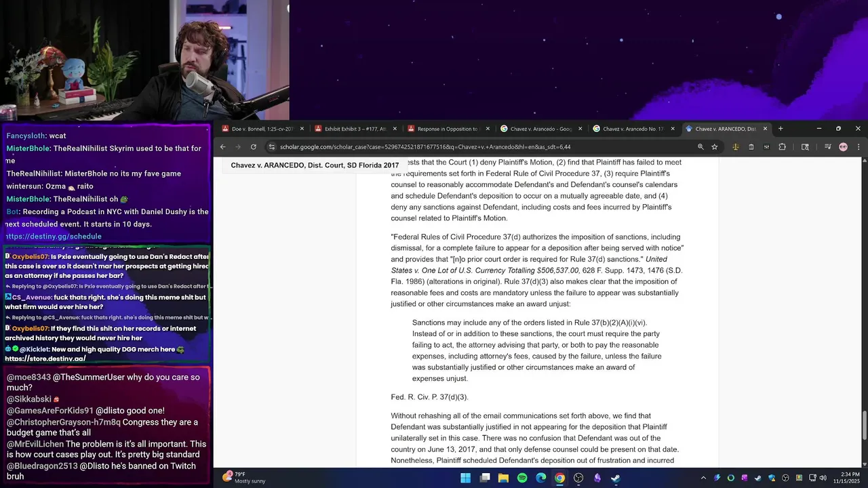Close the Doe v. Bonnell tab
Screen dimensions: 868x488
coord(302,129)
